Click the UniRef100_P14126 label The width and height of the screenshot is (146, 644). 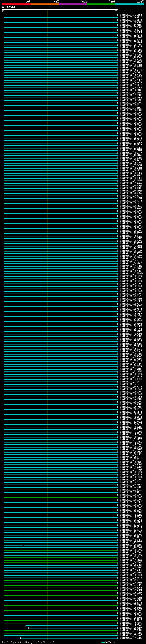pos(131,620)
